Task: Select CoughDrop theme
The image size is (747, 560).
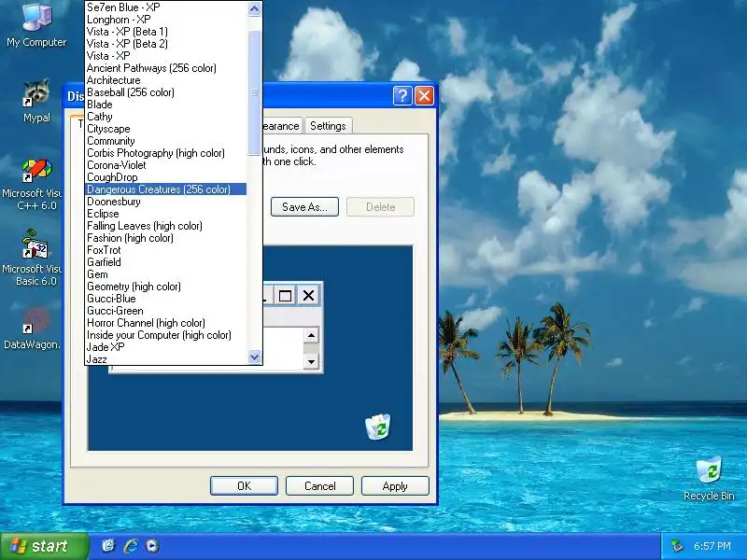Action: click(166, 177)
